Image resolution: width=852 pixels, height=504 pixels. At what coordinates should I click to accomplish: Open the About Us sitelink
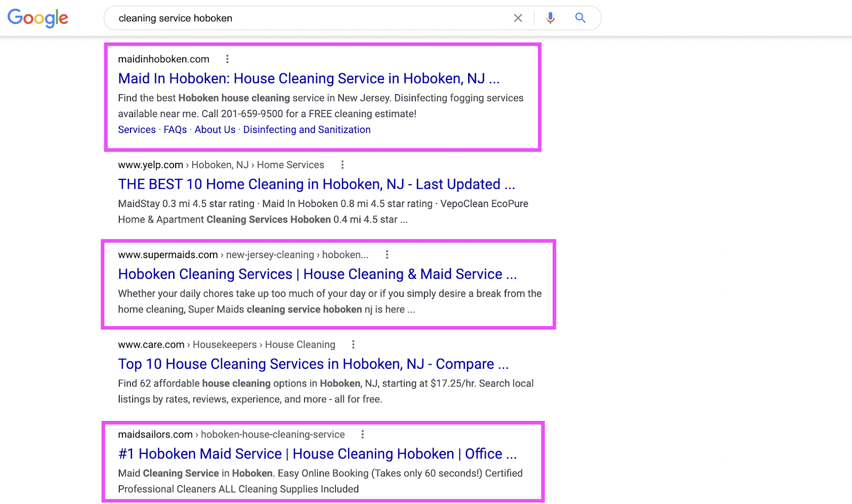coord(215,130)
